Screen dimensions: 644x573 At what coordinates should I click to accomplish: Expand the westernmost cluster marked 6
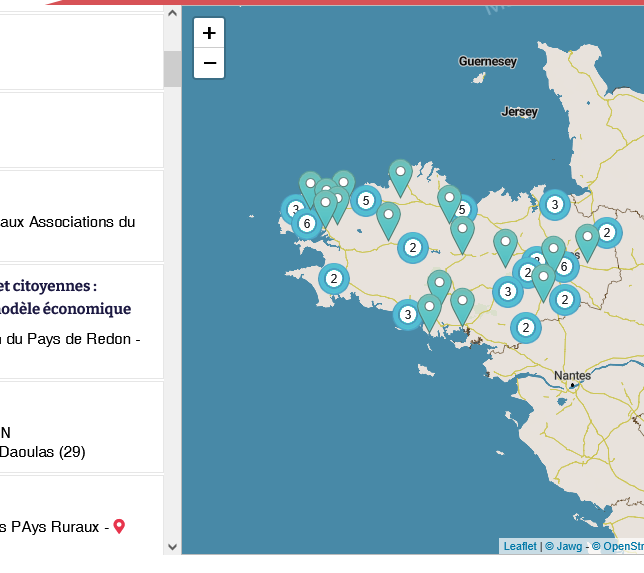(307, 223)
